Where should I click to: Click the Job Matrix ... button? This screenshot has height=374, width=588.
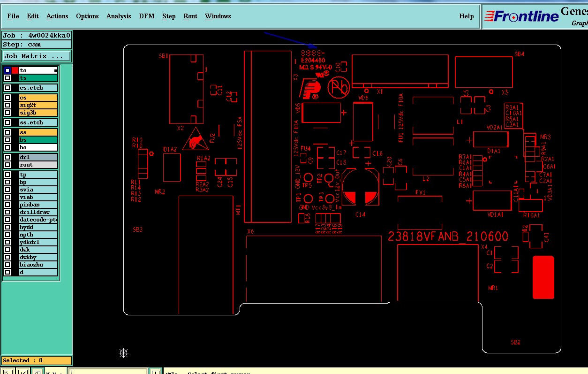pos(37,56)
